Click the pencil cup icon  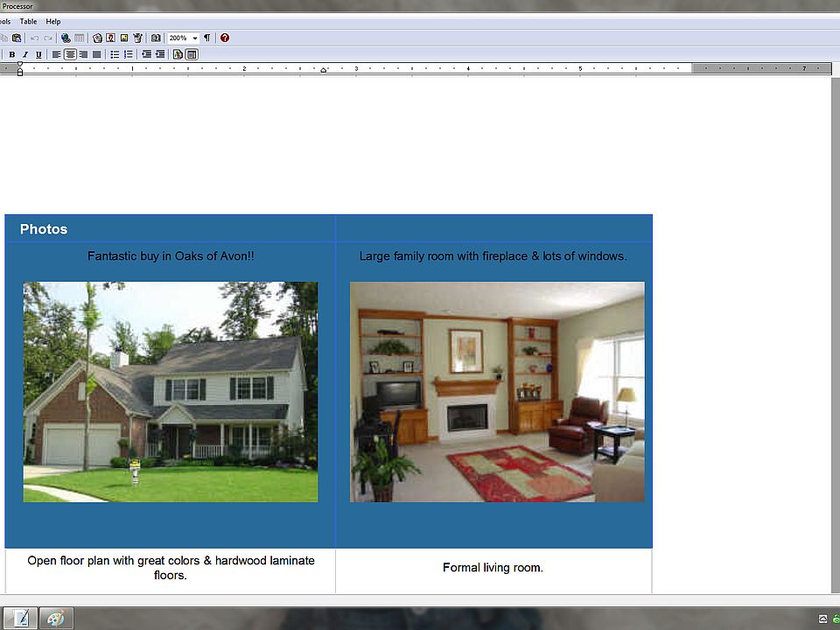click(x=137, y=38)
